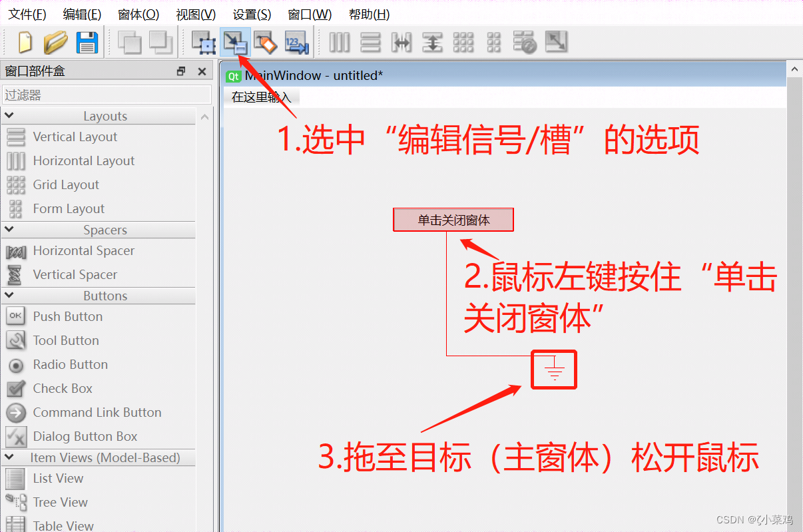803x532 pixels.
Task: Click the 单击关闭窗体 button on the form
Action: [x=453, y=219]
